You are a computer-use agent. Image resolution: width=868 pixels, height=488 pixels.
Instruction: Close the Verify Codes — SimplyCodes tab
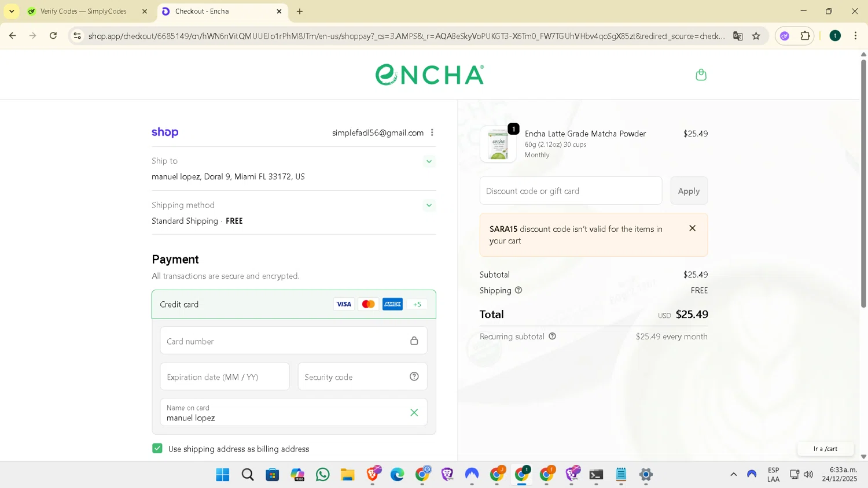click(145, 11)
